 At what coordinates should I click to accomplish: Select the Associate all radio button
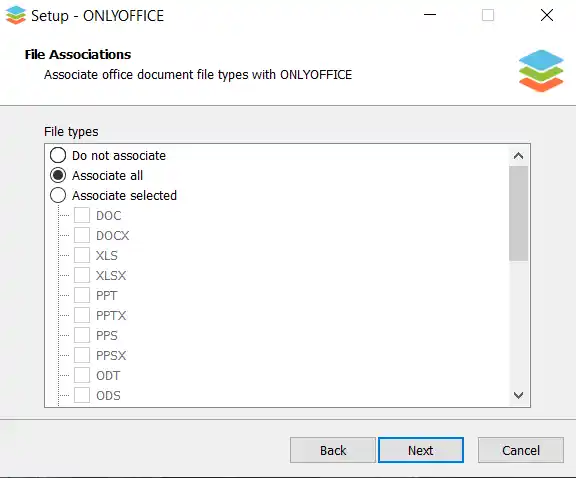click(x=58, y=175)
